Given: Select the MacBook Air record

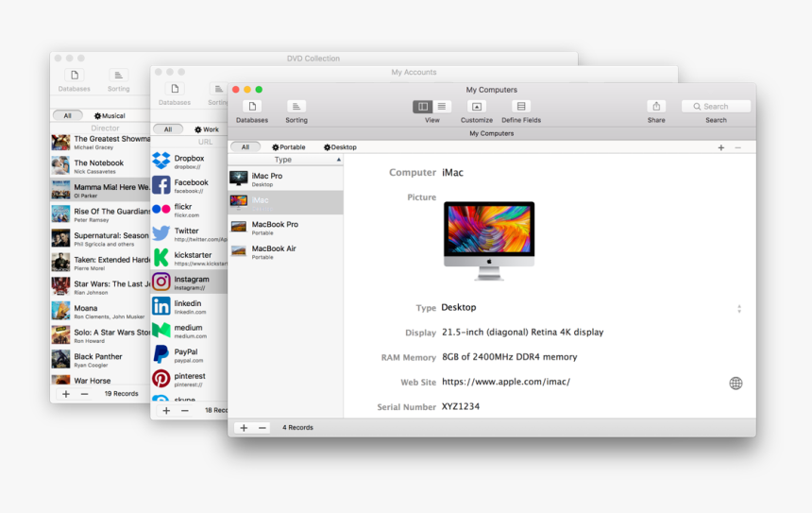Looking at the screenshot, I should click(x=285, y=251).
